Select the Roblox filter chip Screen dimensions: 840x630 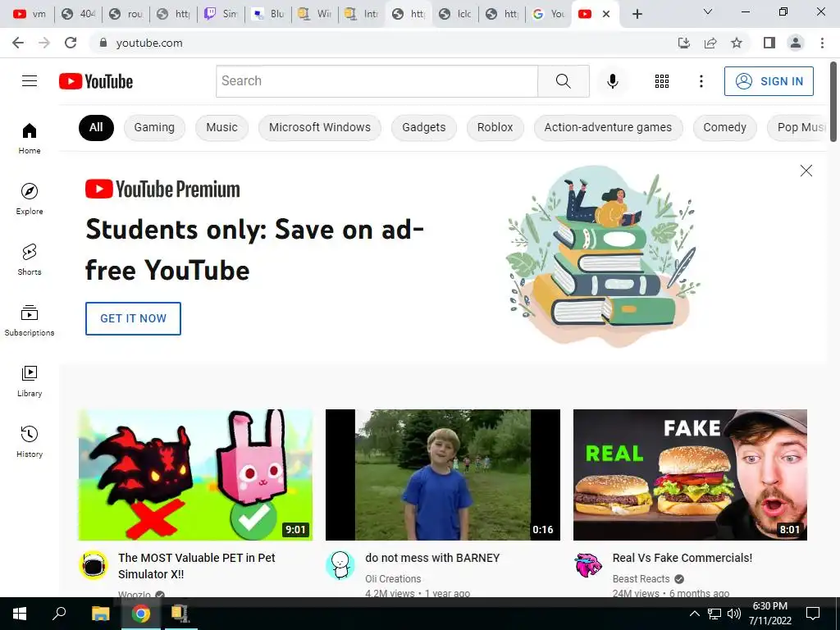point(495,127)
